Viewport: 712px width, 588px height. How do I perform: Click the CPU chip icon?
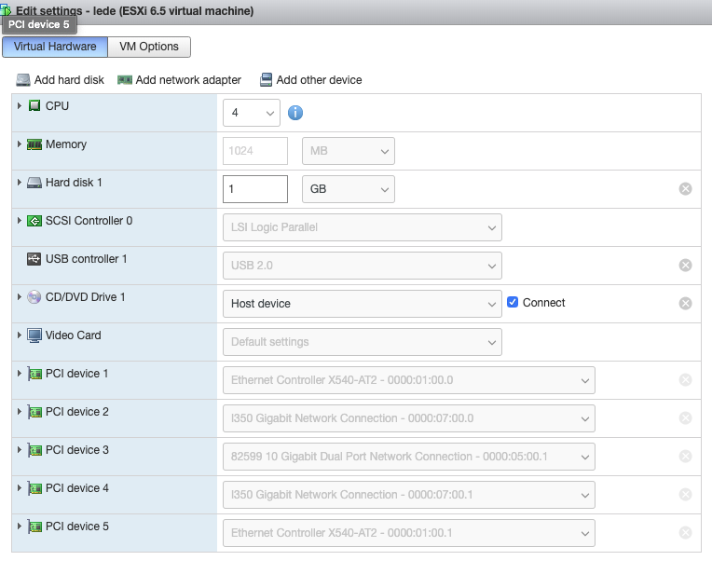coord(34,106)
